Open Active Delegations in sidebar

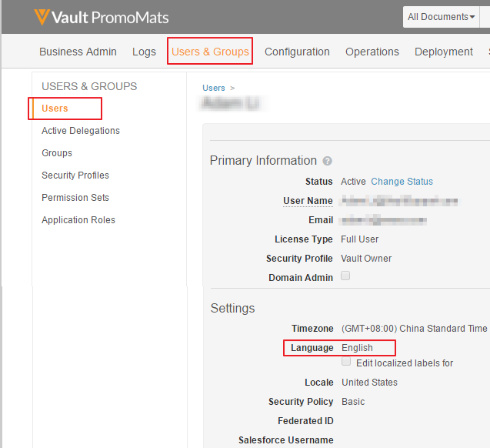pyautogui.click(x=81, y=131)
